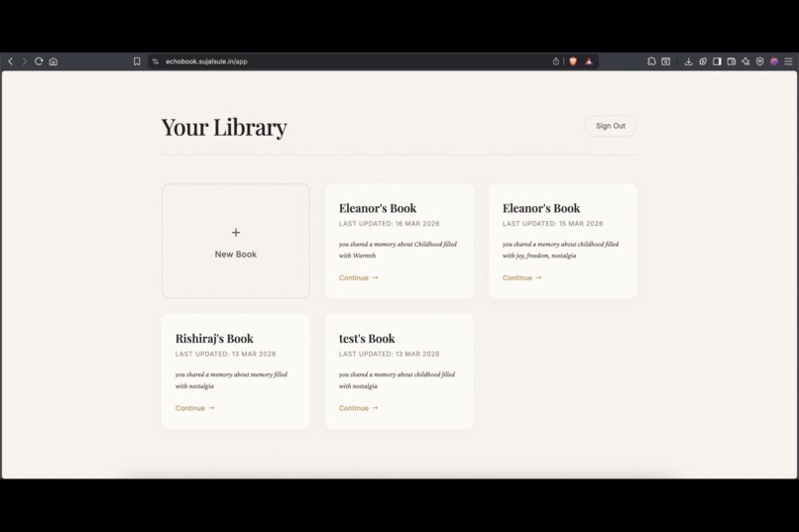Continue Eleanor's Book updated 16 MAR 2026
799x532 pixels.
pos(358,278)
